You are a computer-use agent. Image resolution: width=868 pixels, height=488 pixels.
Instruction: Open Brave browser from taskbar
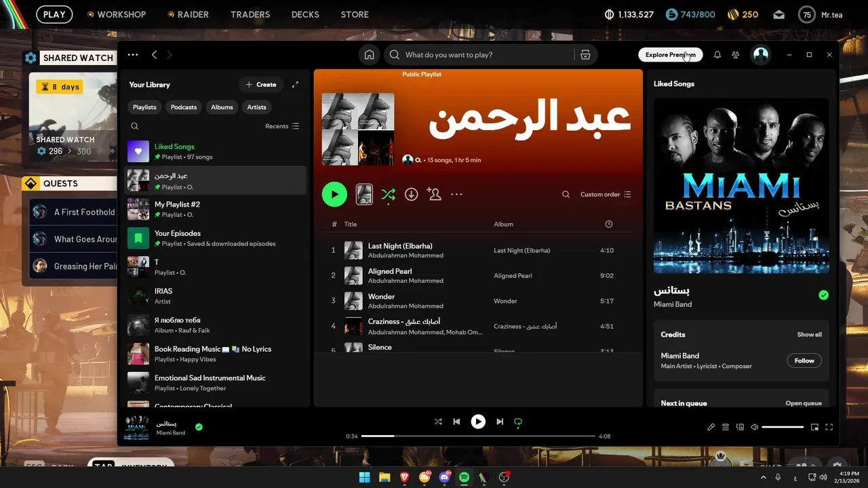pyautogui.click(x=404, y=477)
